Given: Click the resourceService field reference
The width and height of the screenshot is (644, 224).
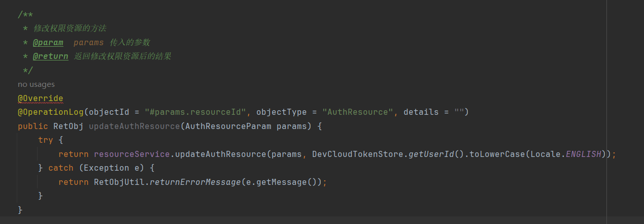Looking at the screenshot, I should pos(131,154).
